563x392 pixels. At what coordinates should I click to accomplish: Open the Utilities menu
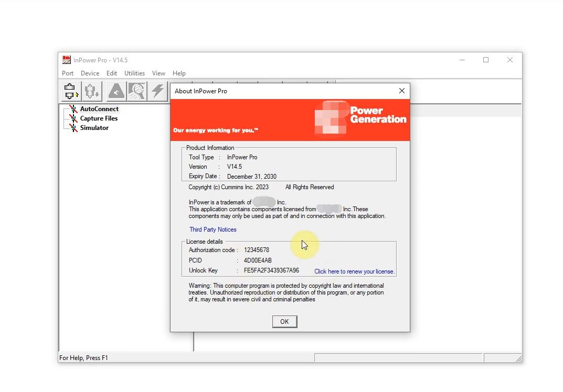pos(134,73)
